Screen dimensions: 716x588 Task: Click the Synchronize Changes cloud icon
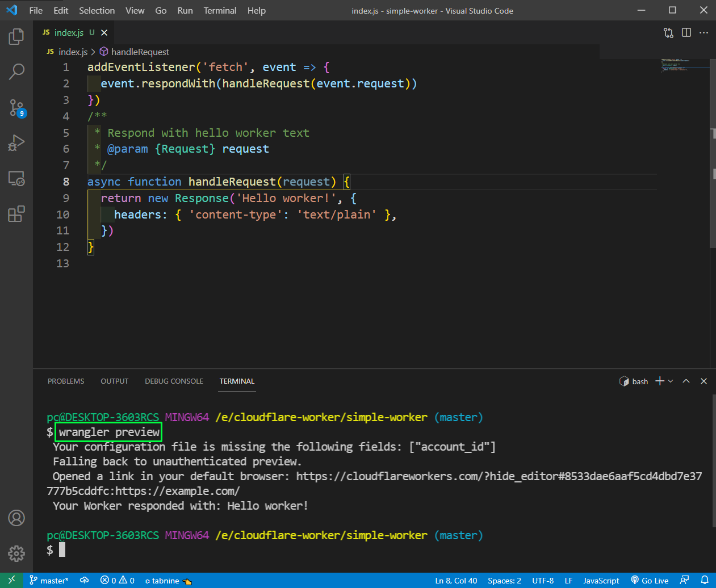click(84, 580)
